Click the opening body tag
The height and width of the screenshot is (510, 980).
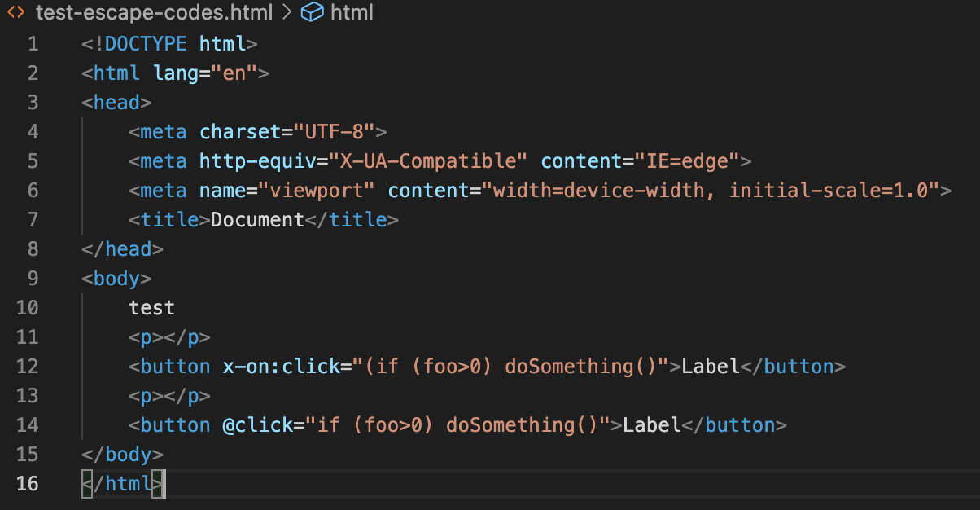[x=116, y=279]
